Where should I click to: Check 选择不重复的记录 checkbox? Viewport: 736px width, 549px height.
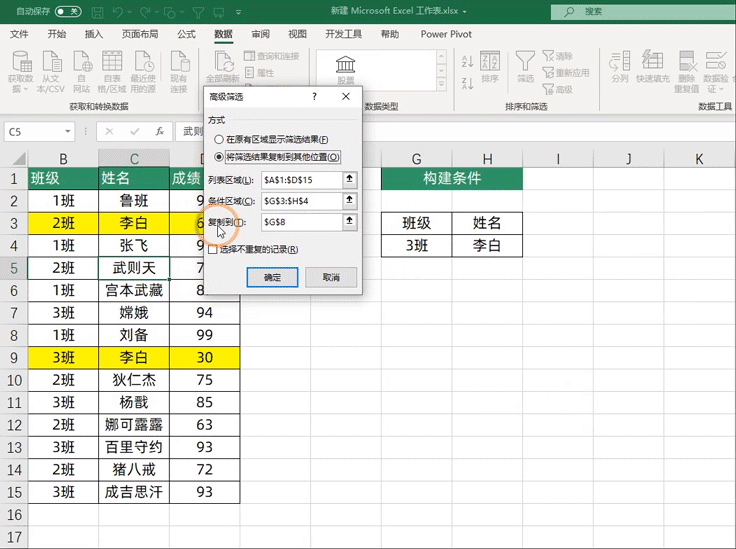pyautogui.click(x=213, y=250)
